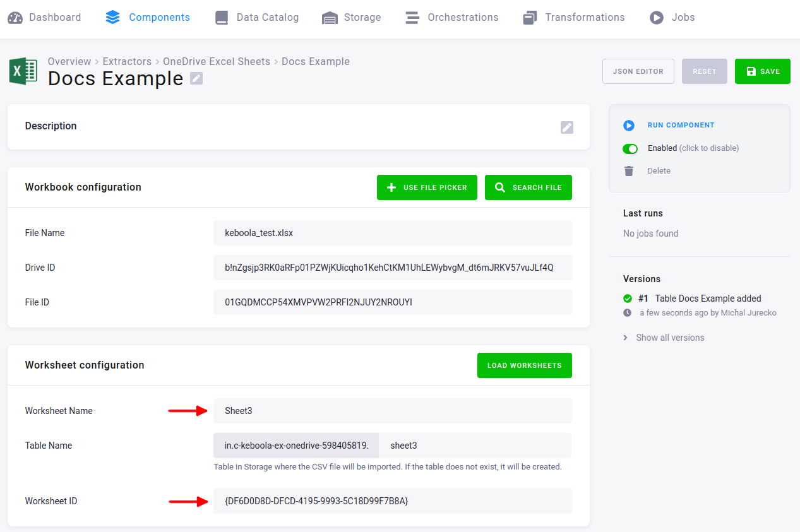
Task: Open Dashboard from the gauge icon
Action: (x=15, y=18)
